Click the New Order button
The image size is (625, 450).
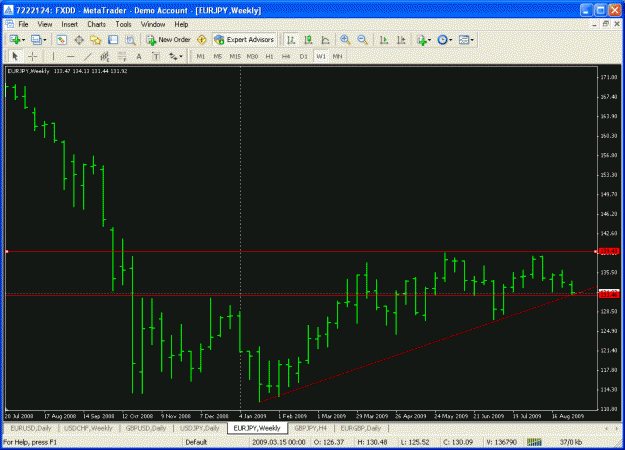[x=168, y=40]
